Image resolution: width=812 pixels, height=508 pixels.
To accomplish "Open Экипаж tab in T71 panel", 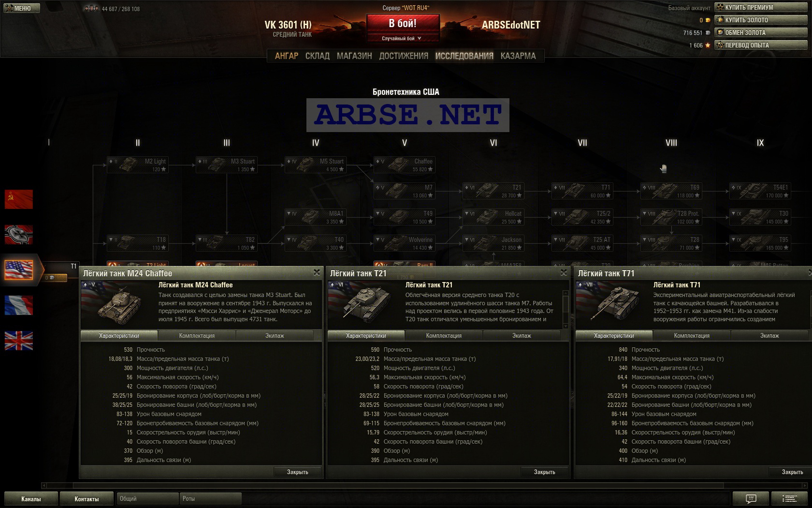I will pyautogui.click(x=769, y=336).
